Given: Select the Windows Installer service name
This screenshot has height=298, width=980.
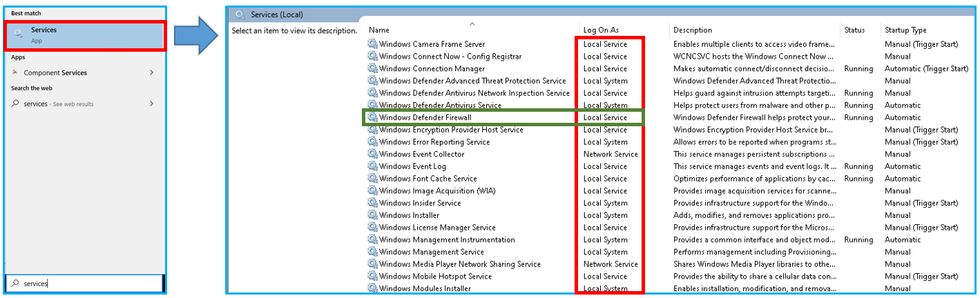Looking at the screenshot, I should pos(410,215).
